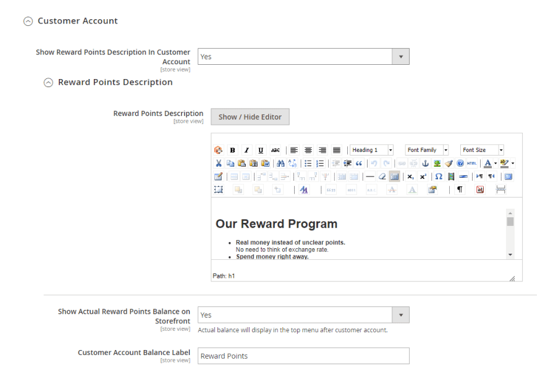The image size is (548, 392).
Task: Edit HTML source in the editor
Action: [x=472, y=163]
